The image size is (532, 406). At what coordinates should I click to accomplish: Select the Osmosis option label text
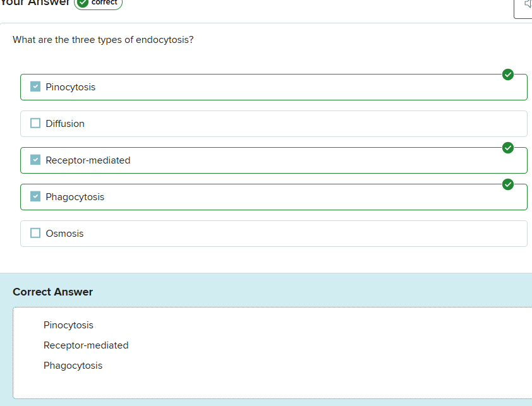(64, 234)
